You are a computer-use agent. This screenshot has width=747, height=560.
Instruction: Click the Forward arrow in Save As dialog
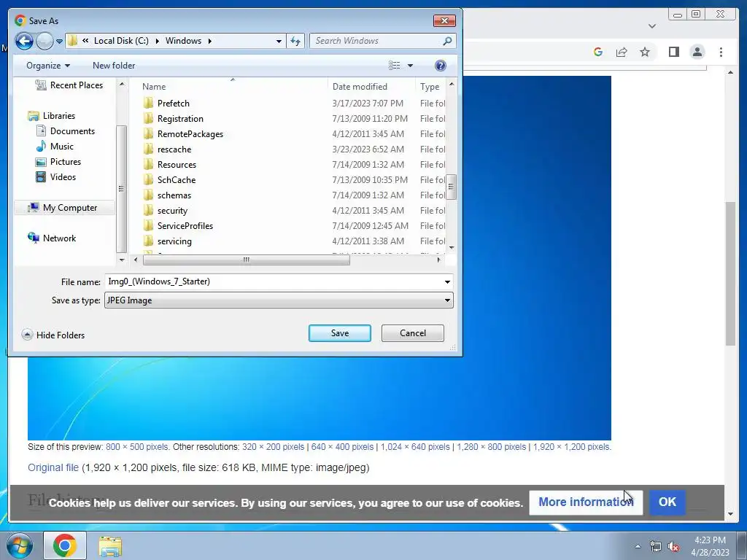(x=44, y=41)
